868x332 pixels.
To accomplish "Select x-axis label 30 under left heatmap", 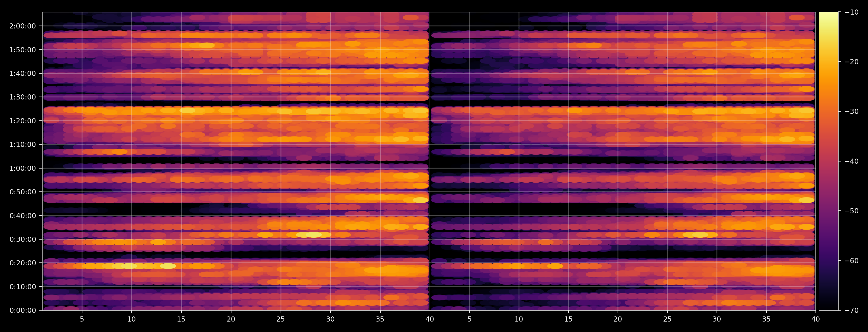I will [330, 319].
